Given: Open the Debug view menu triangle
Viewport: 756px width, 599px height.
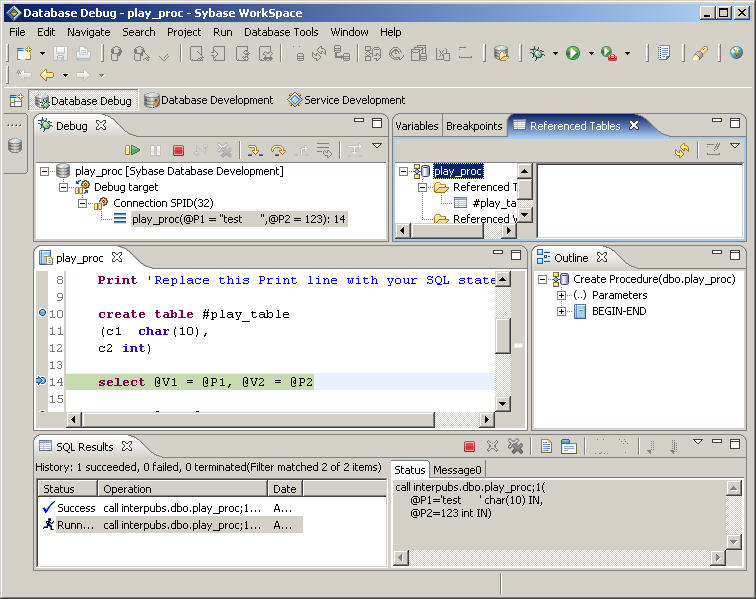Looking at the screenshot, I should click(377, 145).
